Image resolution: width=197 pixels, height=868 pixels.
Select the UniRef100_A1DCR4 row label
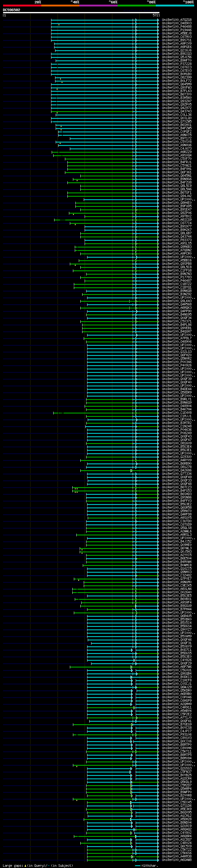tap(177, 779)
